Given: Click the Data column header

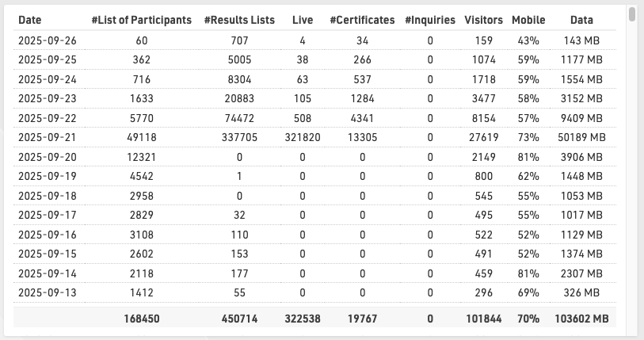Looking at the screenshot, I should [585, 20].
